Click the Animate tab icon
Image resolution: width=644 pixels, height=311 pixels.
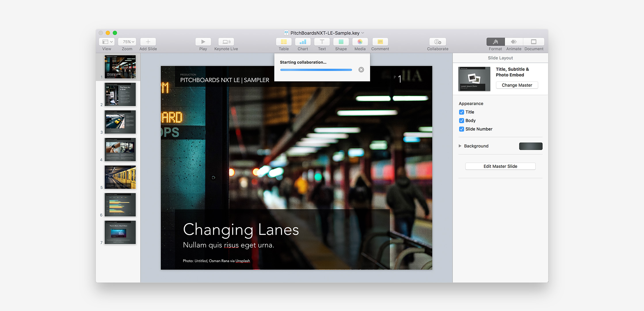514,42
